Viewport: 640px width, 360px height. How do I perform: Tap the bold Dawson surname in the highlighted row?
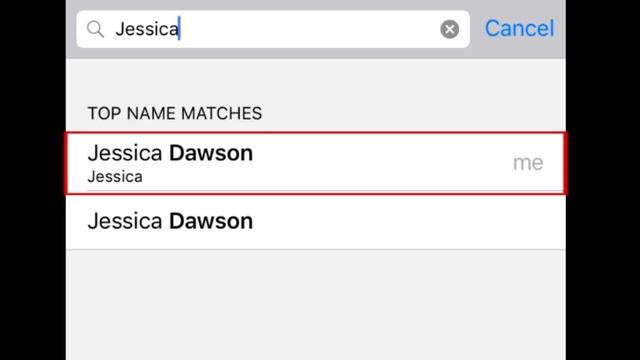point(211,153)
